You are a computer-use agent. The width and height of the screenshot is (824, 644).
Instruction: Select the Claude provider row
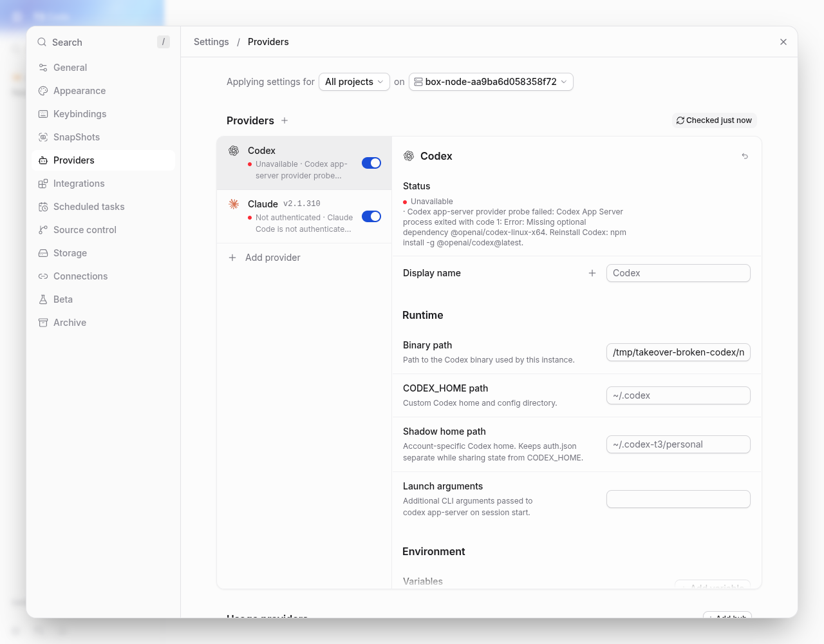304,216
